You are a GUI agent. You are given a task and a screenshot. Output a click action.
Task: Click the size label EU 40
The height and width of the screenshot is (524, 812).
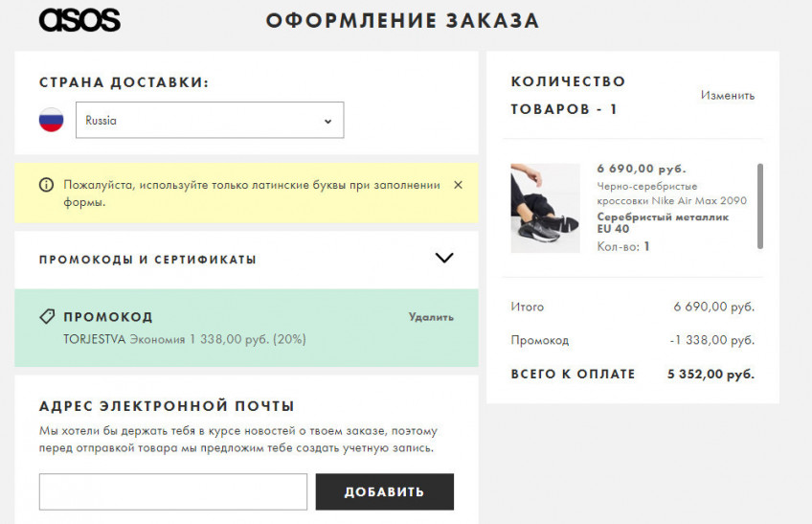pos(613,229)
